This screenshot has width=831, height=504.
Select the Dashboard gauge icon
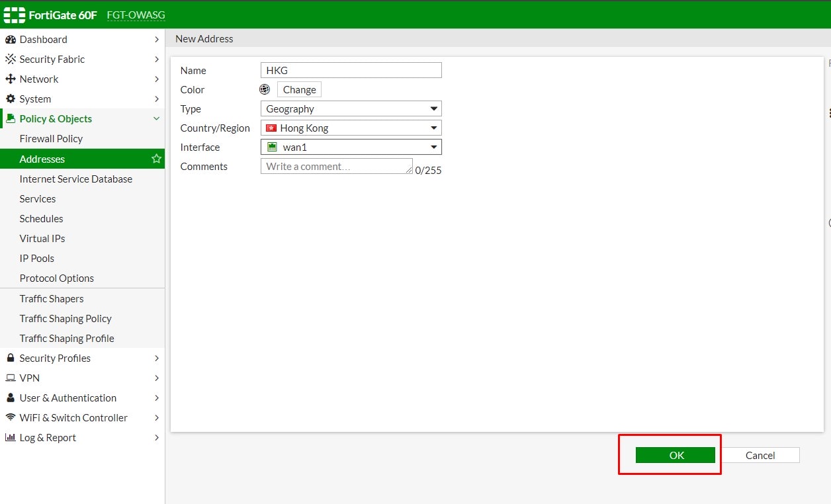[11, 39]
